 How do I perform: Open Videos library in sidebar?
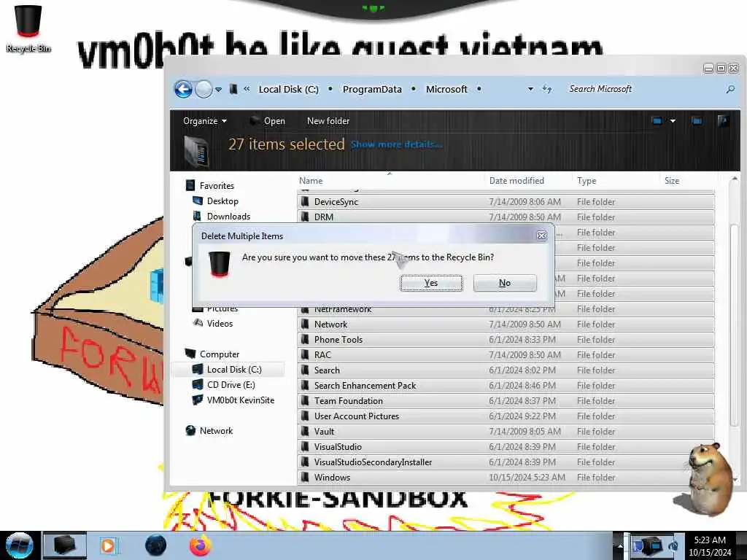(x=220, y=323)
